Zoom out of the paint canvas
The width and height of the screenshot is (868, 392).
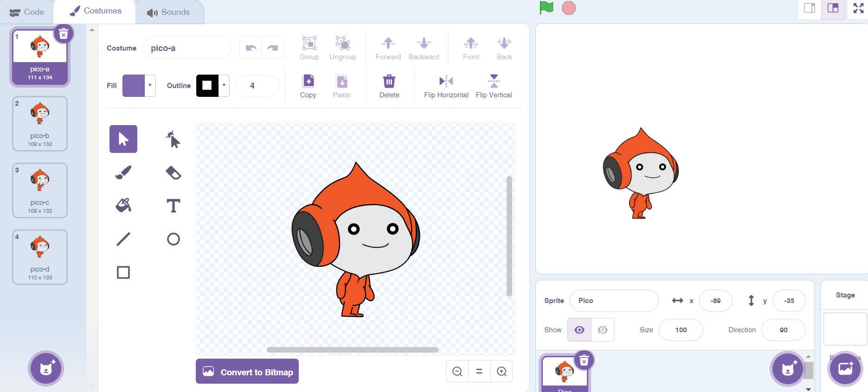click(457, 372)
